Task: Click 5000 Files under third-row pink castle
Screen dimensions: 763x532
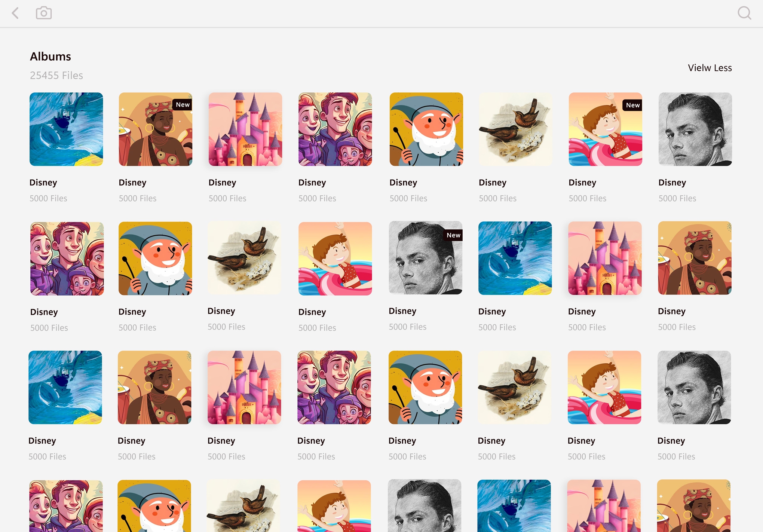Action: tap(226, 456)
